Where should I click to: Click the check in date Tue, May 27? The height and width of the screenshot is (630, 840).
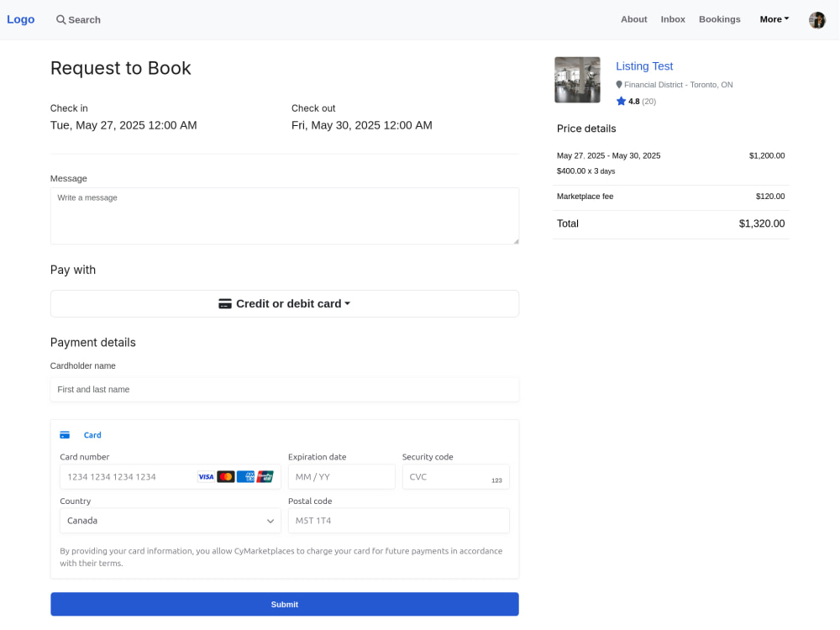coord(123,125)
